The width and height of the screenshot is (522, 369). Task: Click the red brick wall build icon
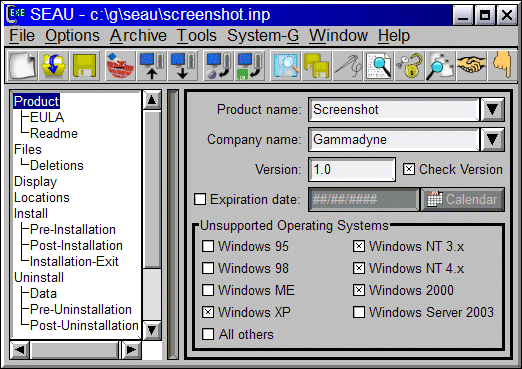tap(120, 65)
